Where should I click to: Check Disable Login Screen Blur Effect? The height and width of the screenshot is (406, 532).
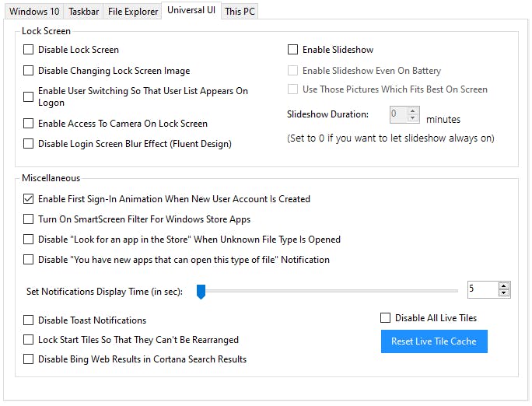point(29,144)
